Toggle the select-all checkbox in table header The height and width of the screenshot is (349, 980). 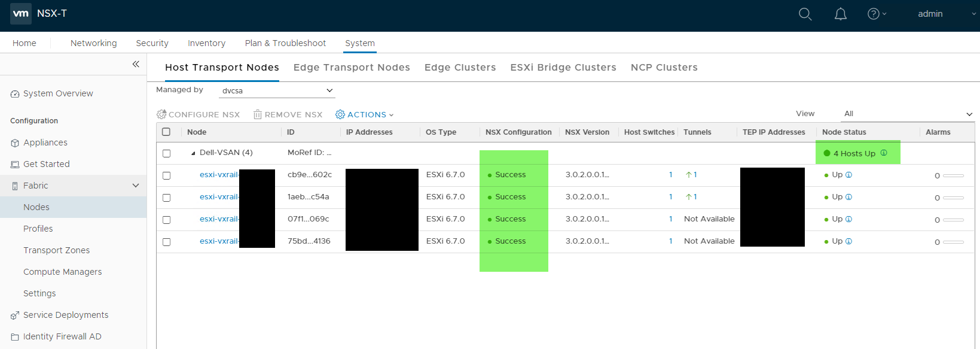pyautogui.click(x=166, y=132)
